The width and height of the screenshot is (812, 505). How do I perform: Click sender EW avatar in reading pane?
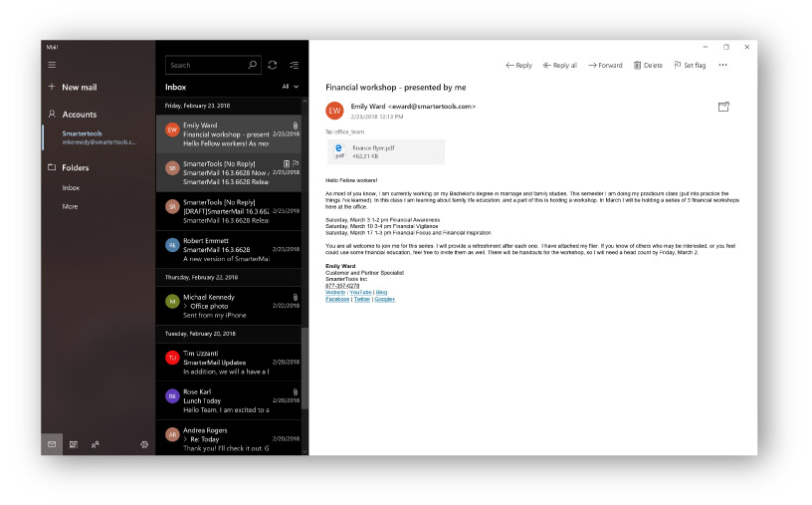click(x=334, y=111)
